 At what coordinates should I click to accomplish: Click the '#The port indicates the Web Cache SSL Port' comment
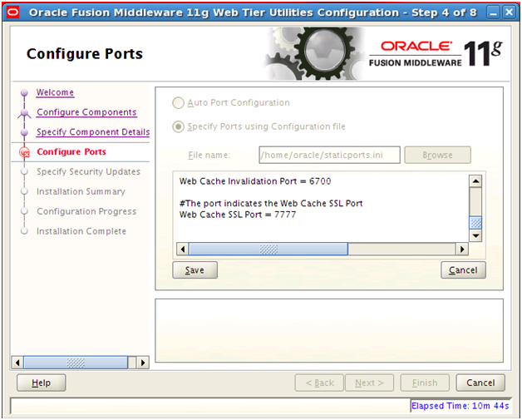[271, 203]
